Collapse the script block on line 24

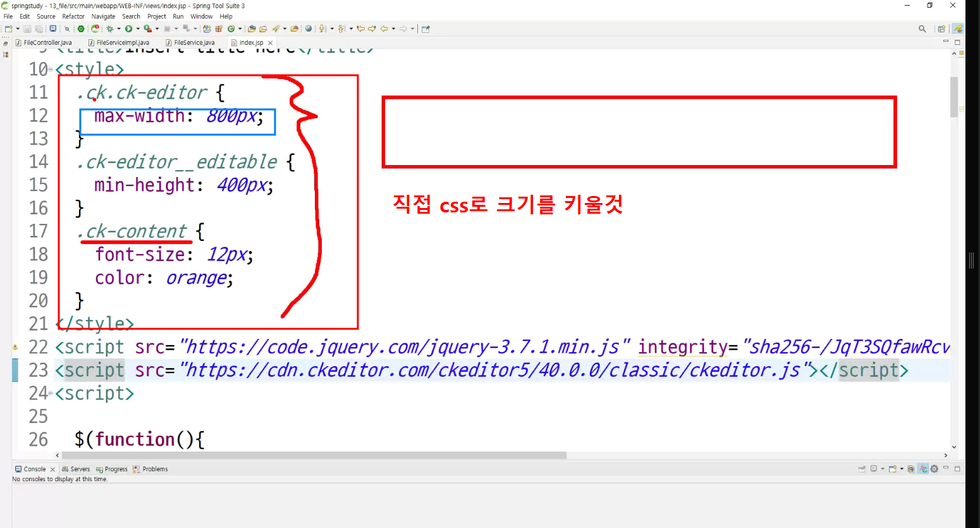coord(51,393)
